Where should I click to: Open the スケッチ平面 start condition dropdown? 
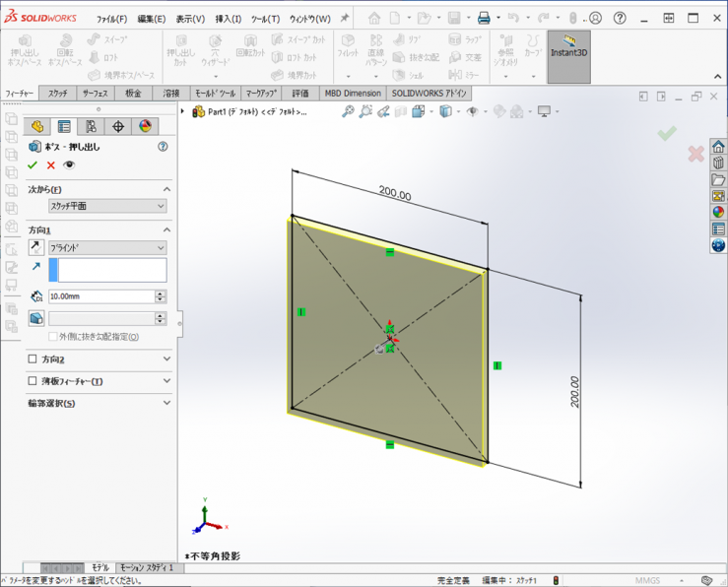pyautogui.click(x=107, y=206)
